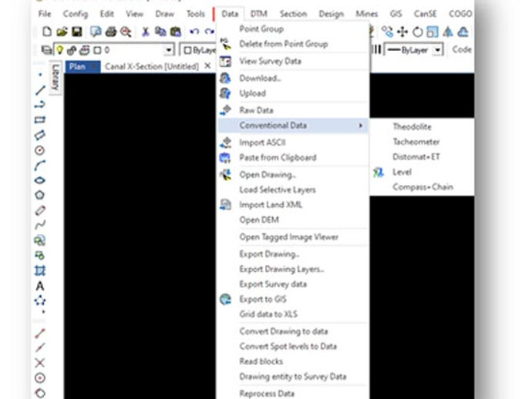Click the layer color square
The height and width of the screenshot is (399, 532).
pos(97,51)
